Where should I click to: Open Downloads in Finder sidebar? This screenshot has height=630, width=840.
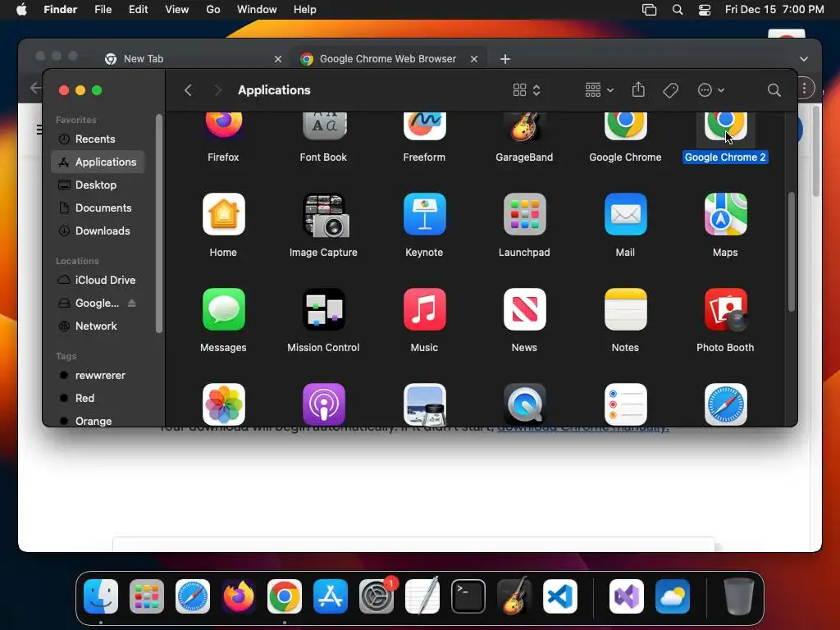[x=98, y=231]
